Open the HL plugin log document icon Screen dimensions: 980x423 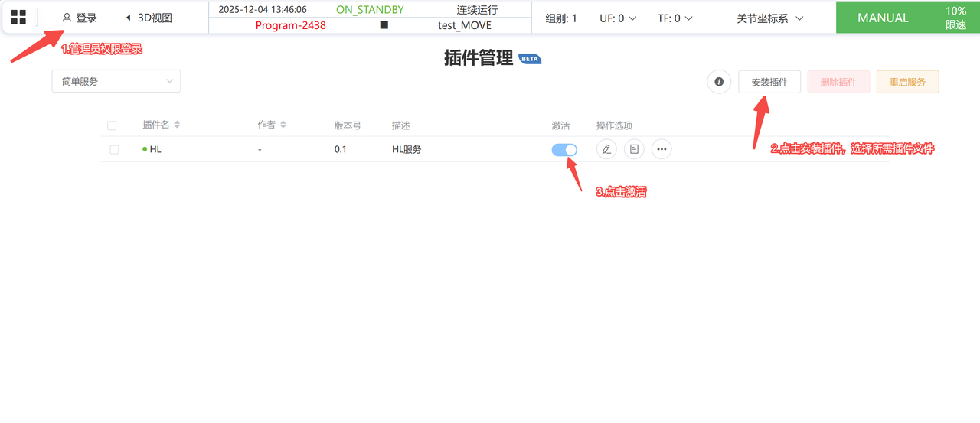[634, 149]
